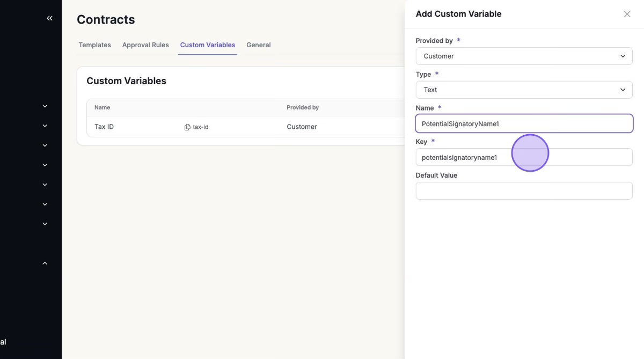Screen dimensions: 644x359
Task: Click the Name column header
Action: (102, 107)
